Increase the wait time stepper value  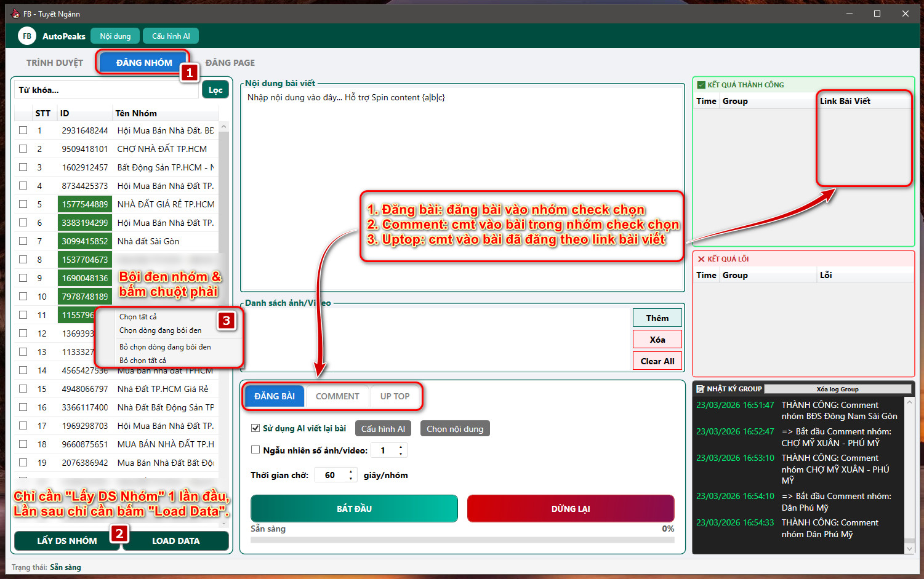[x=351, y=472]
